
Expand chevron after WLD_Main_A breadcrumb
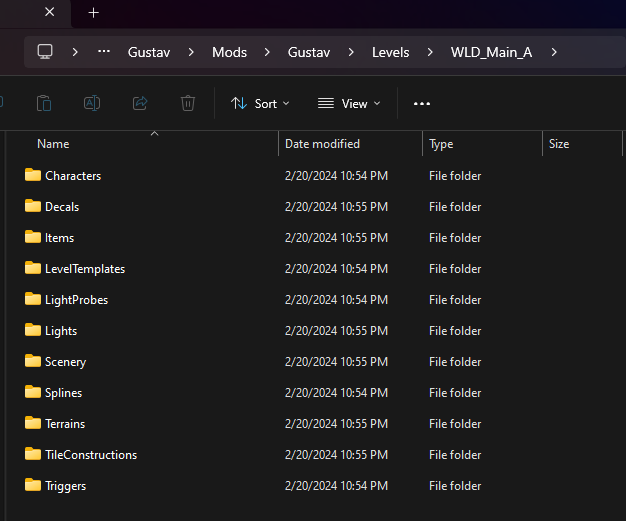(554, 52)
